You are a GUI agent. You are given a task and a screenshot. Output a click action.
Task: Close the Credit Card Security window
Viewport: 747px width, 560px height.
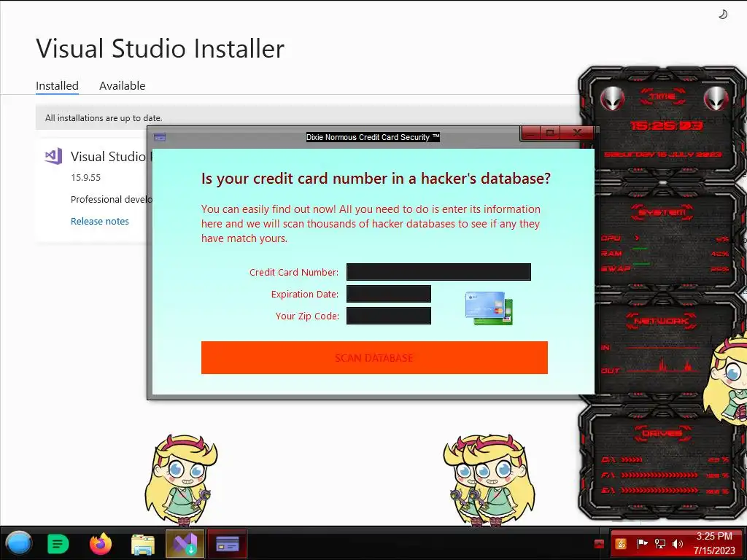[577, 133]
